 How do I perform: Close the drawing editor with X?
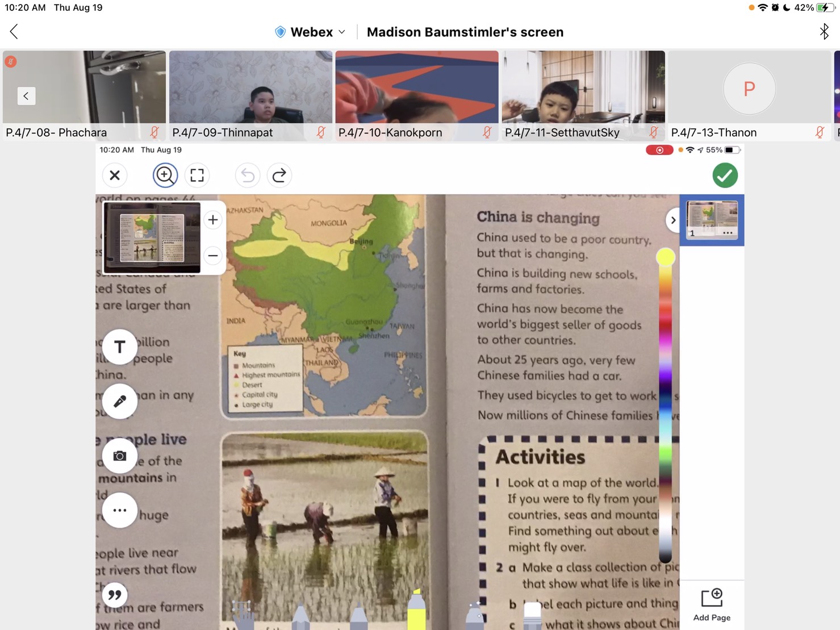(x=115, y=175)
